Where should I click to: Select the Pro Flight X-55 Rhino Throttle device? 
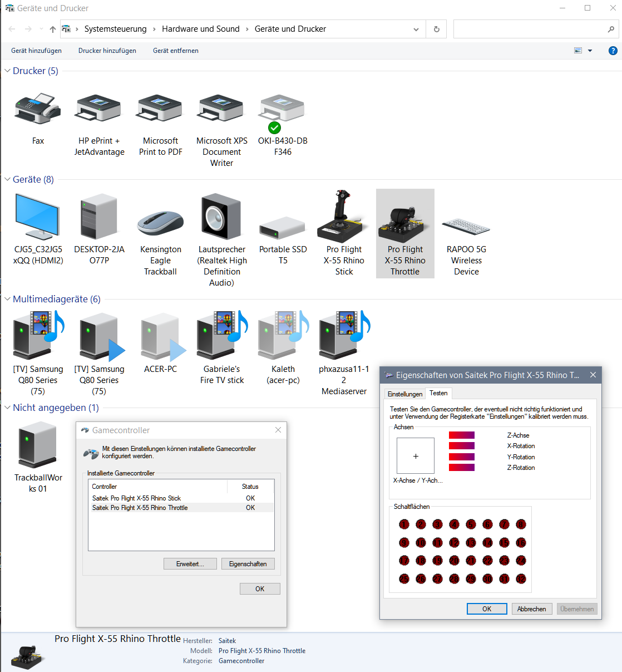tap(405, 233)
